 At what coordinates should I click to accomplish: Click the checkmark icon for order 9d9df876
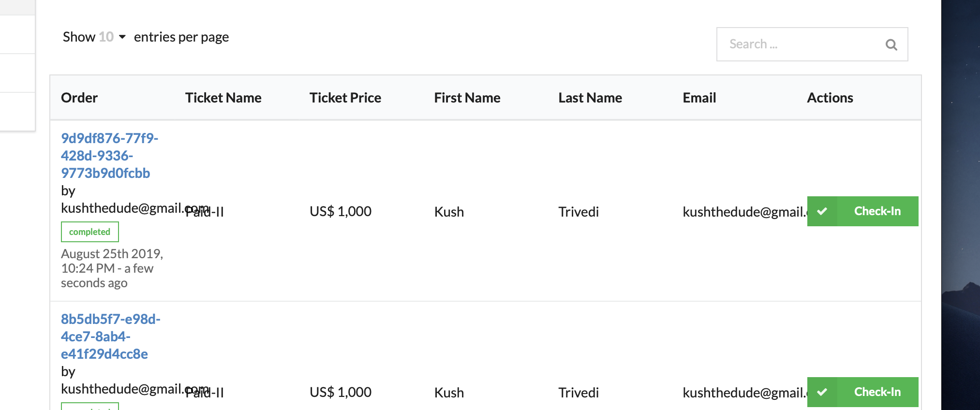pos(822,211)
